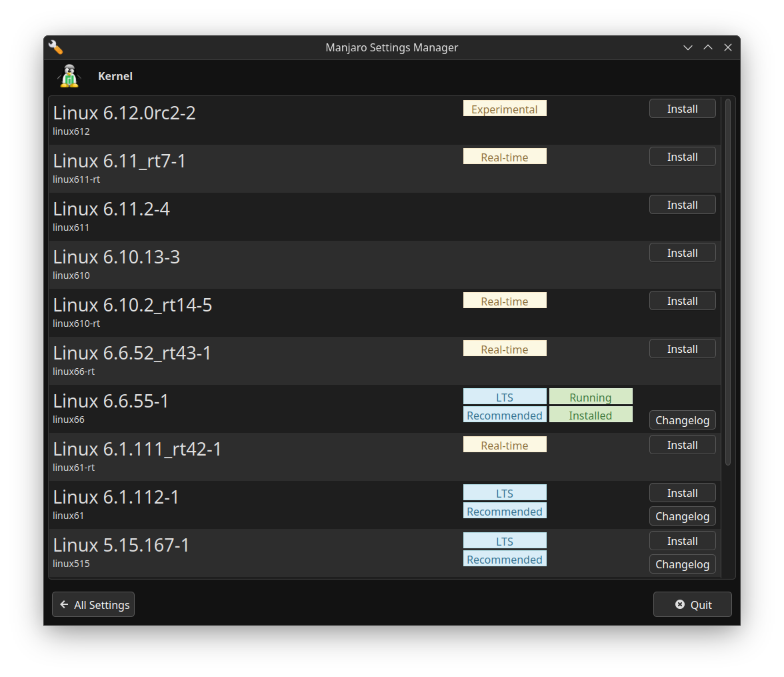This screenshot has width=784, height=677.
Task: Select the Linux 6.1.112-1 title
Action: pyautogui.click(x=115, y=497)
